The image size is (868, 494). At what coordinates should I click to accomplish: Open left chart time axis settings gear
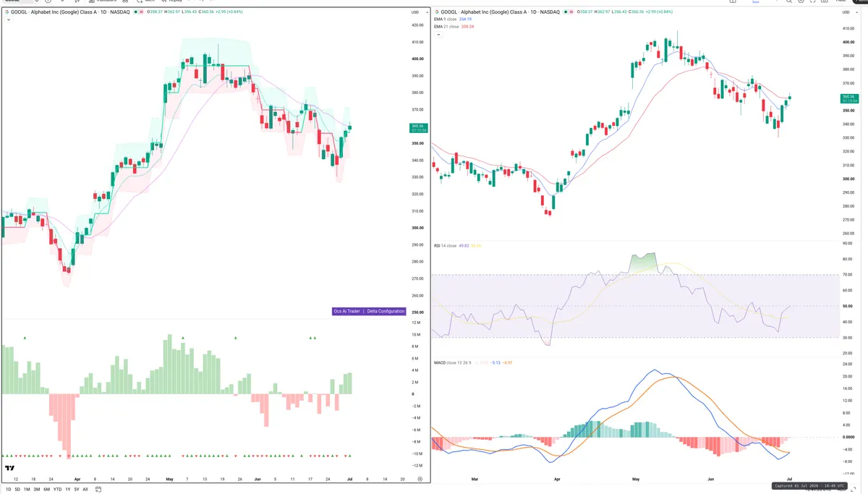coord(420,479)
